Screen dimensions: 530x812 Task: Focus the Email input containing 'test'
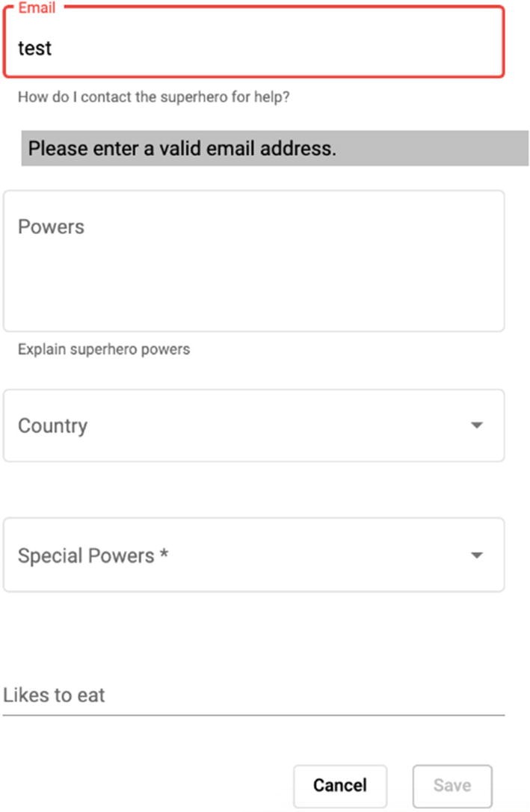pyautogui.click(x=253, y=42)
